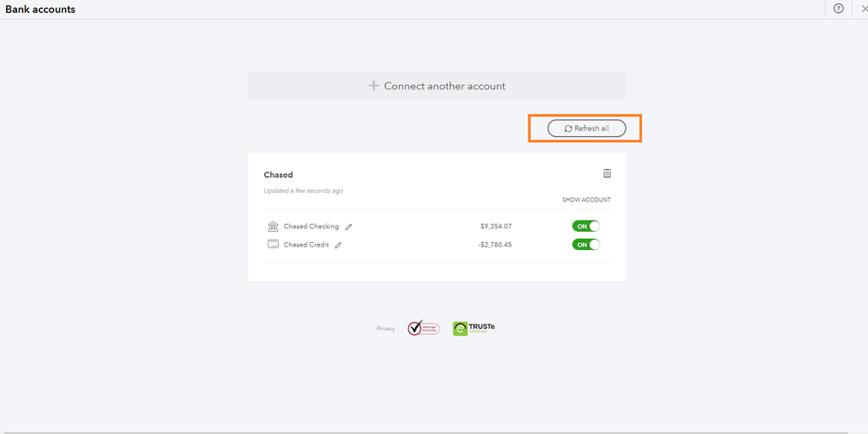Click the bank building icon for Chased Checking
This screenshot has width=868, height=434.
(x=273, y=227)
